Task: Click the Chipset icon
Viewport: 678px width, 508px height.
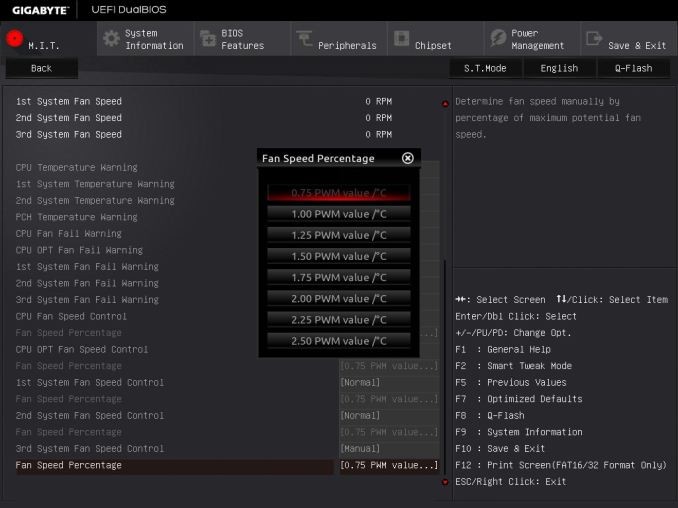Action: (401, 38)
